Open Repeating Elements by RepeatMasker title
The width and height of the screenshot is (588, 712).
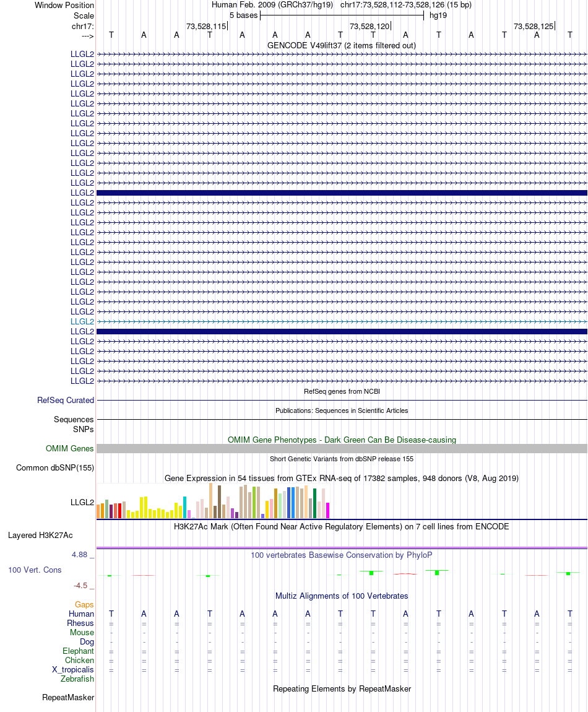click(x=342, y=688)
